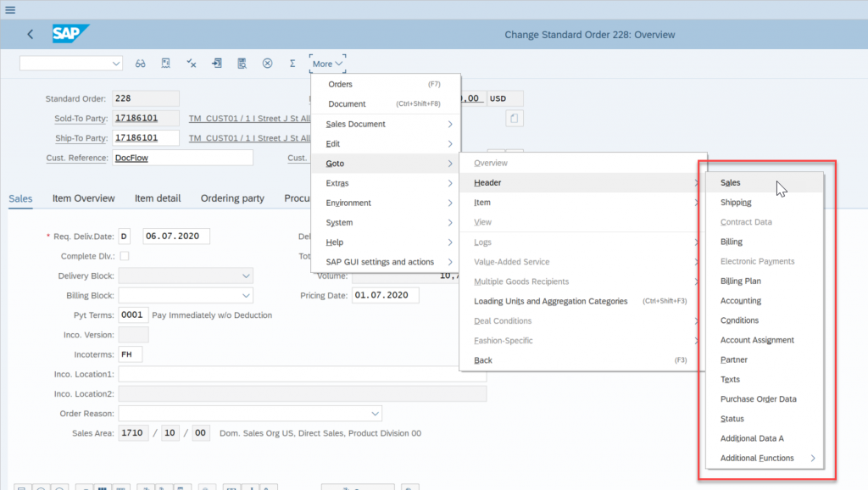This screenshot has height=490, width=868.
Task: Click the Sold-To Party number field
Action: (146, 119)
